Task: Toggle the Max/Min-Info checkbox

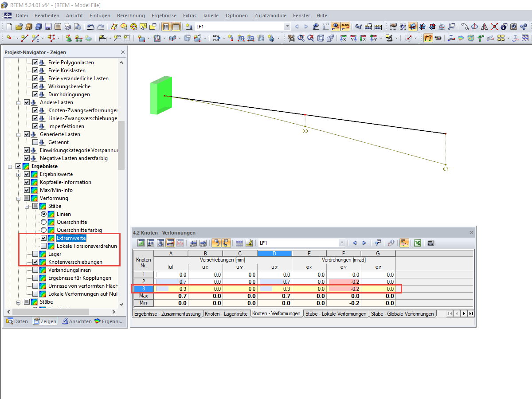Action: pyautogui.click(x=27, y=190)
